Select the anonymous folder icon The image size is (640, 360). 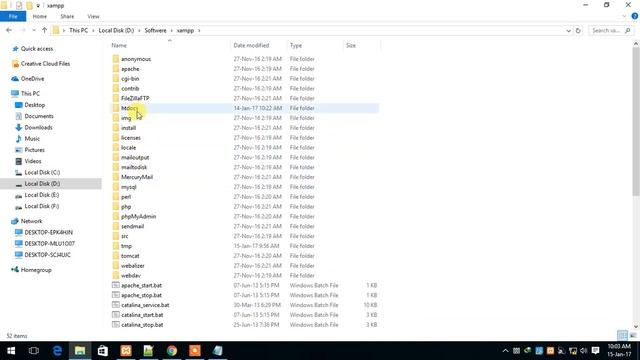tap(116, 59)
